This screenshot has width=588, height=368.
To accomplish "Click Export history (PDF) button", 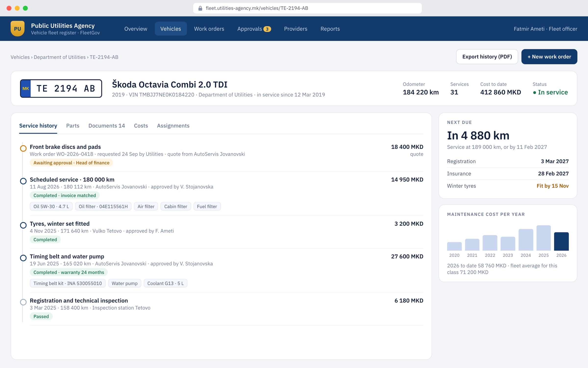I will click(487, 57).
